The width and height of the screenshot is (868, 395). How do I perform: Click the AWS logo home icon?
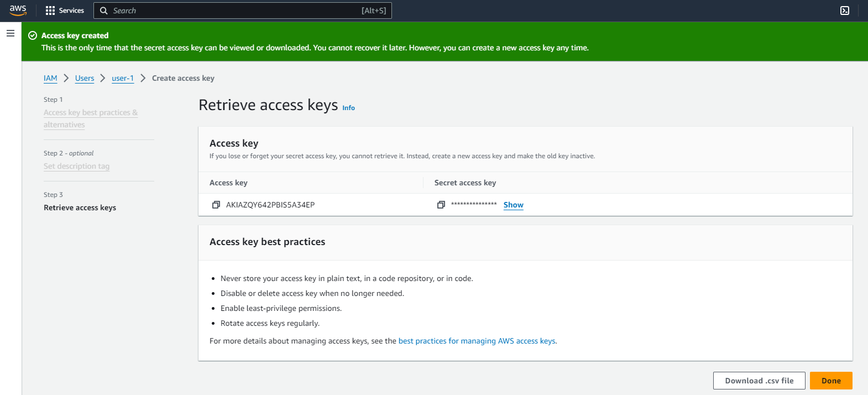[x=18, y=11]
